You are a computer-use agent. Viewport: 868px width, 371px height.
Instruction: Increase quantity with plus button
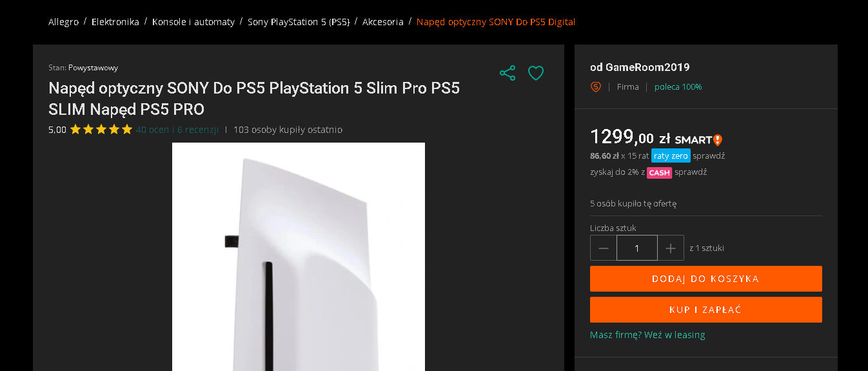point(671,248)
